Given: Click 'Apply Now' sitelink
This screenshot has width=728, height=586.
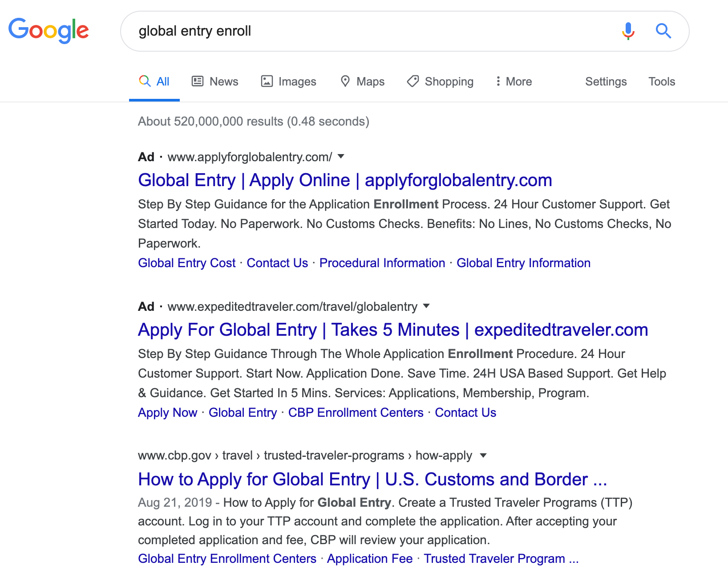Looking at the screenshot, I should pos(168,413).
